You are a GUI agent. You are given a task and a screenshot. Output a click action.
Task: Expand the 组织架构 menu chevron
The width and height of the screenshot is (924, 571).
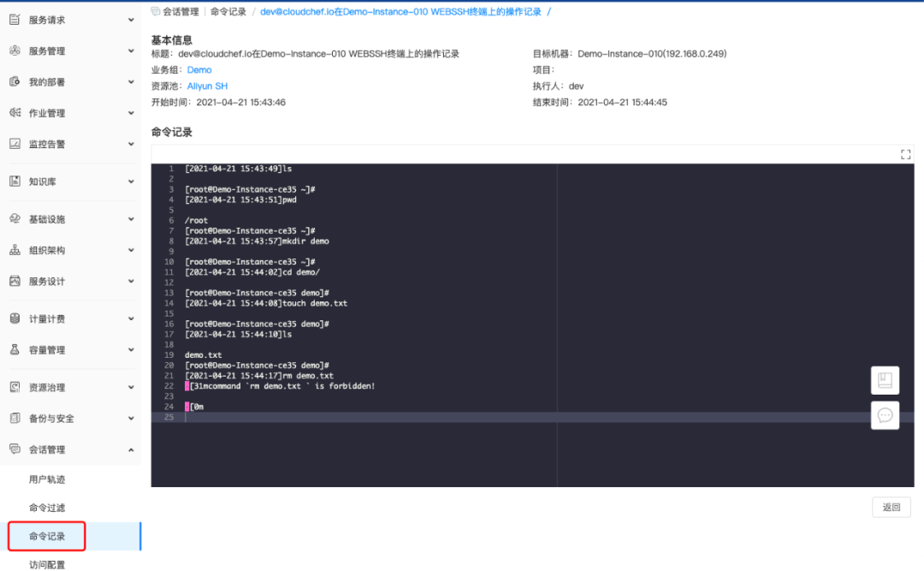(x=131, y=250)
